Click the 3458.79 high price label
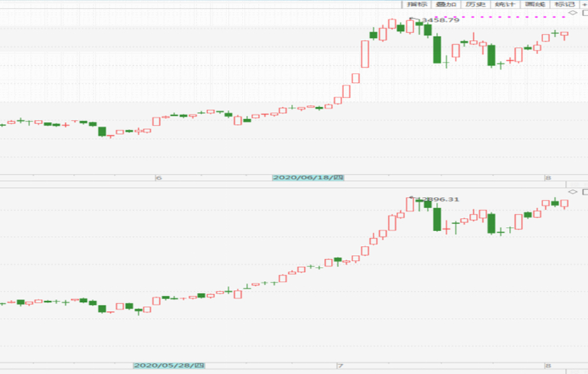Viewport: 588px width, 374px height. [x=440, y=20]
